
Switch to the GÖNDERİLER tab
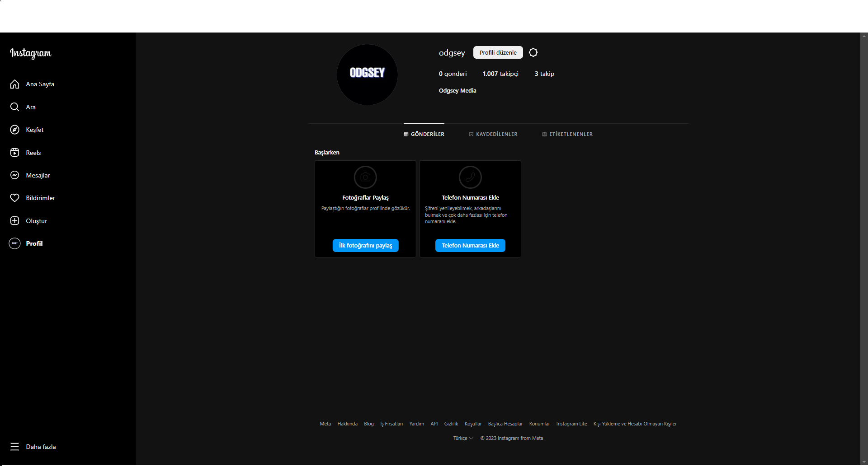[x=424, y=134]
